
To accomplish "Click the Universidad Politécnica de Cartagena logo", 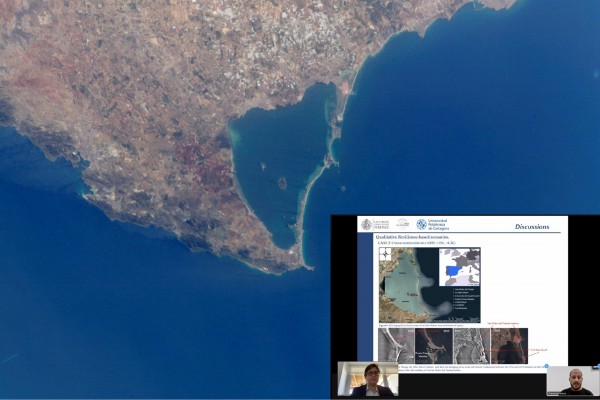I will (x=433, y=225).
